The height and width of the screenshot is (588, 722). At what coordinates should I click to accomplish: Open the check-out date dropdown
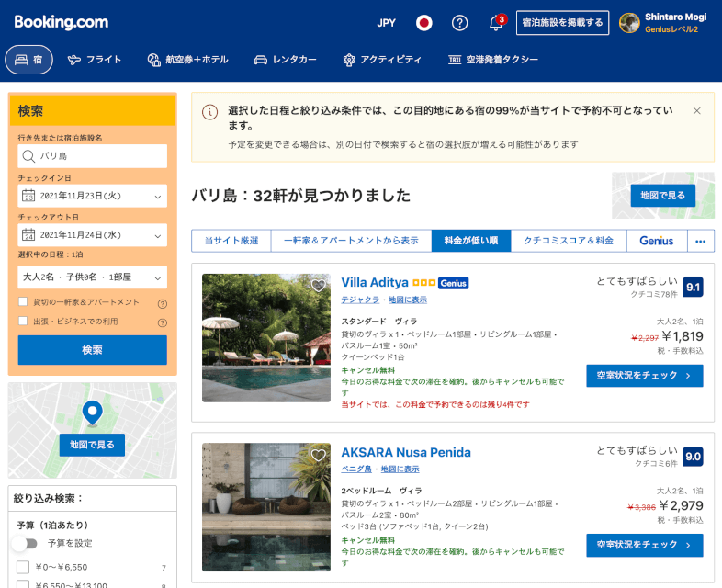(x=92, y=235)
